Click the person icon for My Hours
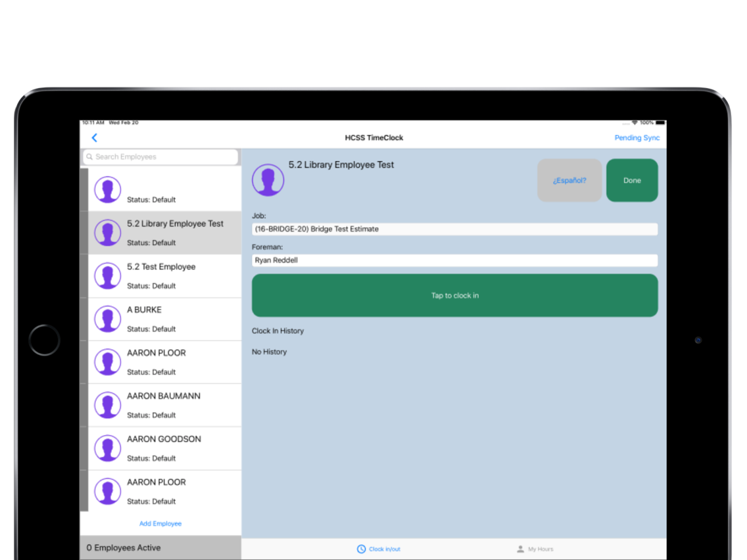Screen dimensions: 747x560 pyautogui.click(x=520, y=549)
